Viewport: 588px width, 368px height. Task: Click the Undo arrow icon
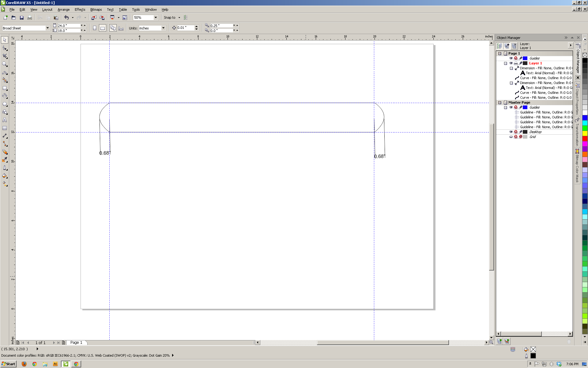(x=66, y=17)
